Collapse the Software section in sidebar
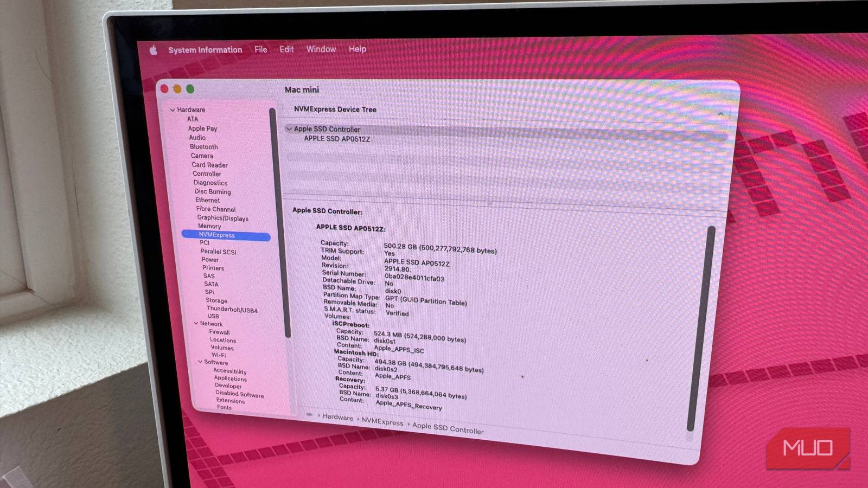The width and height of the screenshot is (868, 488). [x=200, y=362]
